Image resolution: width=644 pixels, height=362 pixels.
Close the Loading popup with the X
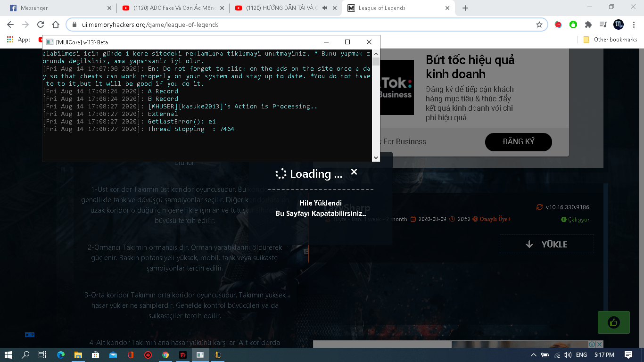point(354,172)
